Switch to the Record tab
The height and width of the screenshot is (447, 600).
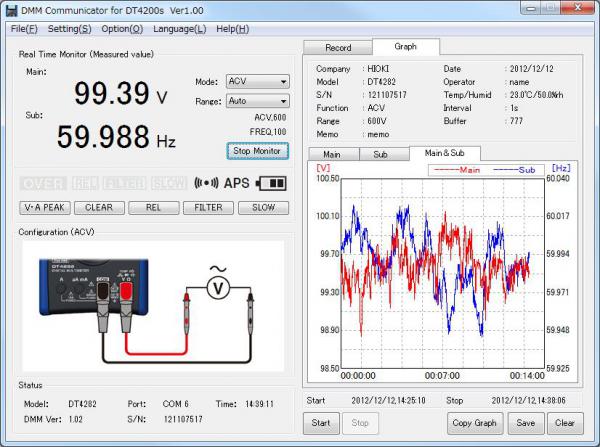pyautogui.click(x=338, y=48)
